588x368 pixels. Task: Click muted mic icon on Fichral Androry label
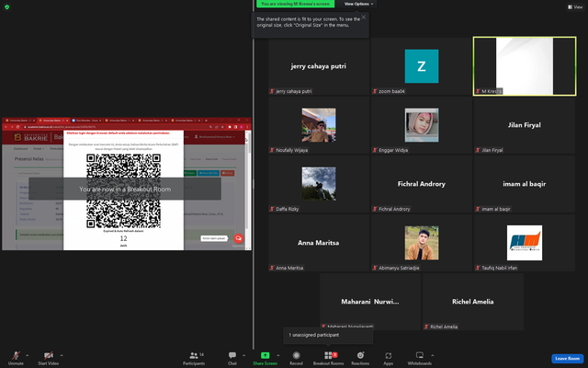pyautogui.click(x=375, y=209)
